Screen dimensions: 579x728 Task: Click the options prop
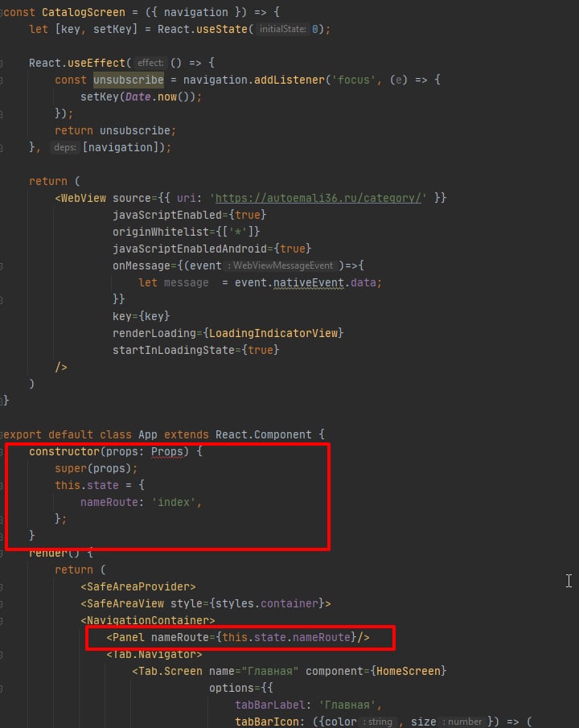pyautogui.click(x=232, y=688)
